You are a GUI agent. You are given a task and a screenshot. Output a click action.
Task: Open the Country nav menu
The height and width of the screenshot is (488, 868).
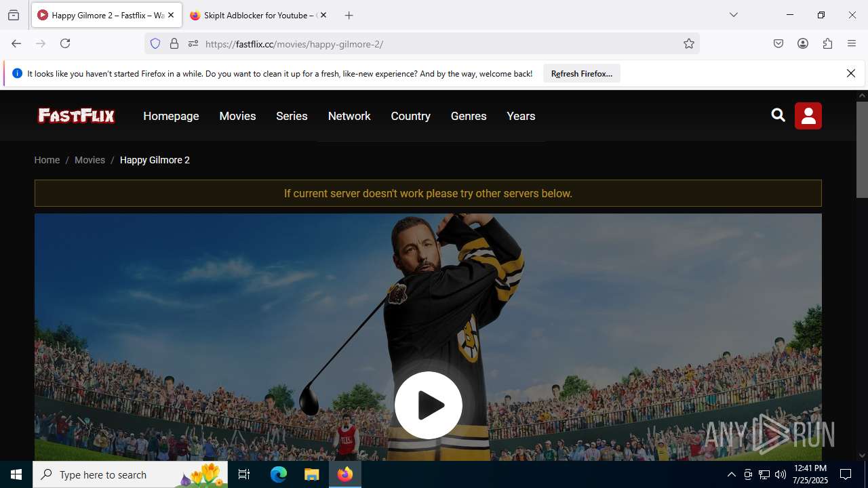[x=410, y=116]
